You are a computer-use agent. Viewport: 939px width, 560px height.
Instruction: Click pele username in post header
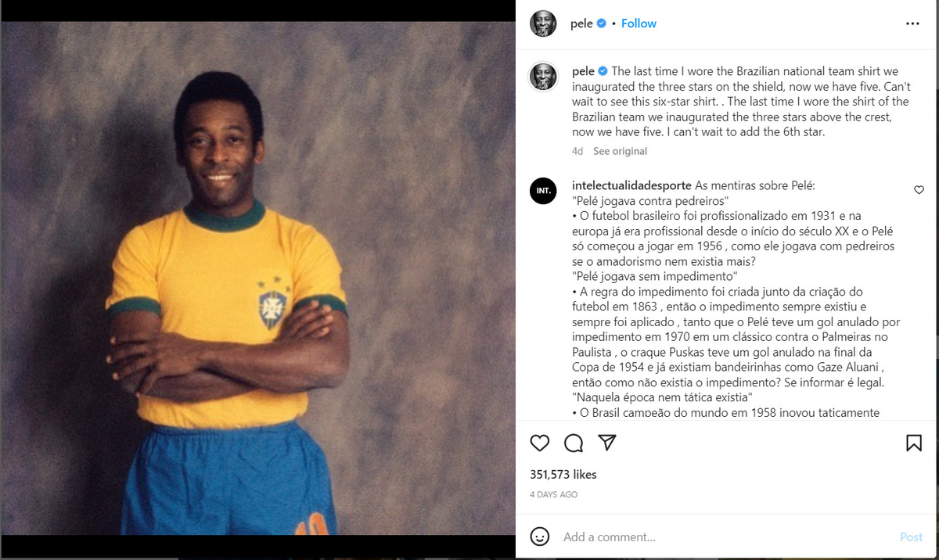(581, 23)
